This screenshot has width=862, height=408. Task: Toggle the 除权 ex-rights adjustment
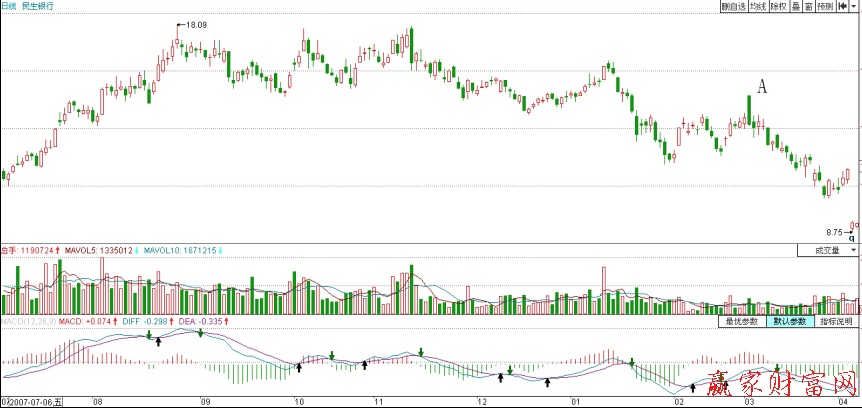coord(778,6)
